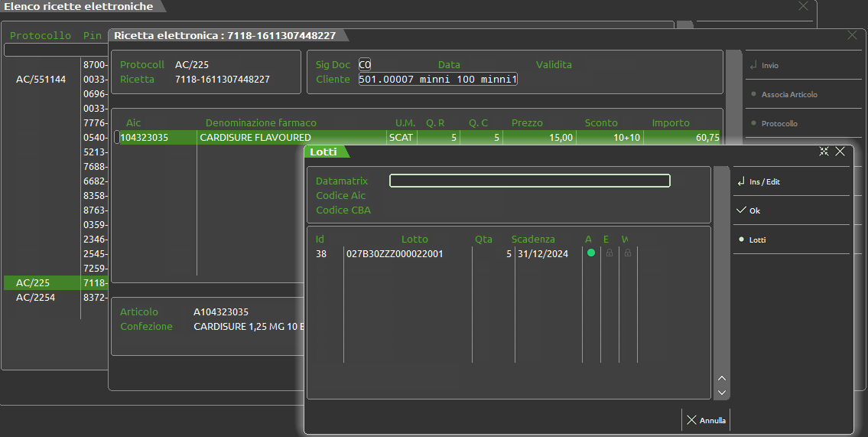Click the Cliente input field
868x437 pixels.
[x=437, y=80]
